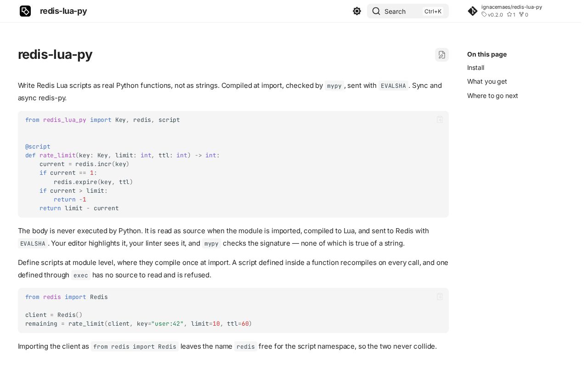Jump to the Install section
Viewport: 588px width, 368px height.
475,68
